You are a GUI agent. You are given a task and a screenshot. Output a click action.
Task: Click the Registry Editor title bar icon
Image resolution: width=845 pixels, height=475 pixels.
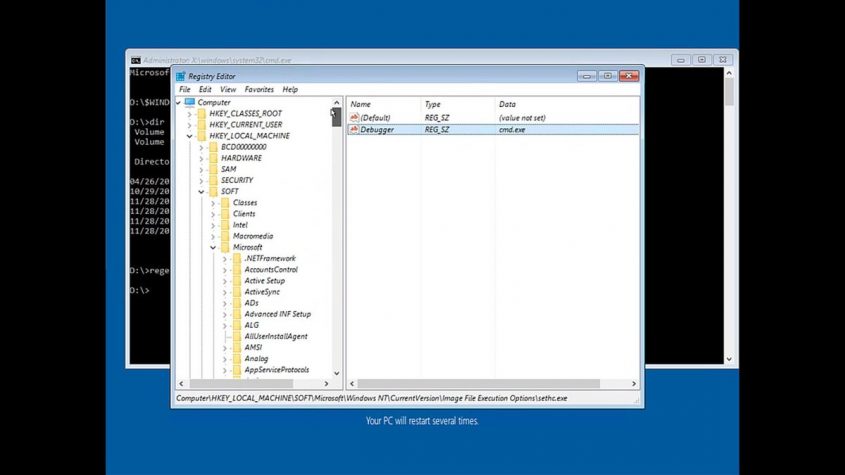pyautogui.click(x=181, y=76)
